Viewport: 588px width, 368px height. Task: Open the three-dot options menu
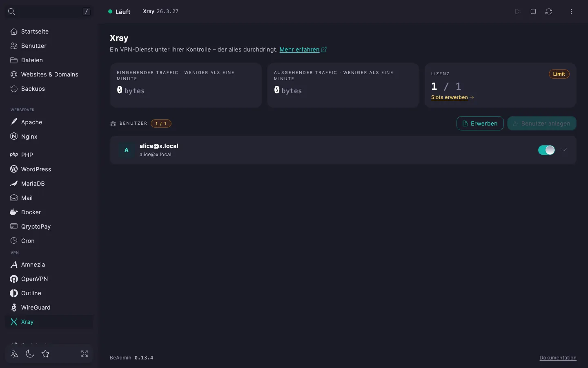(x=571, y=11)
